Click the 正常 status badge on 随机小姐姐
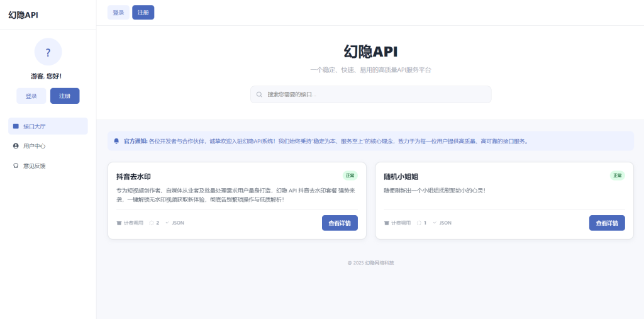The width and height of the screenshot is (644, 319). point(618,176)
